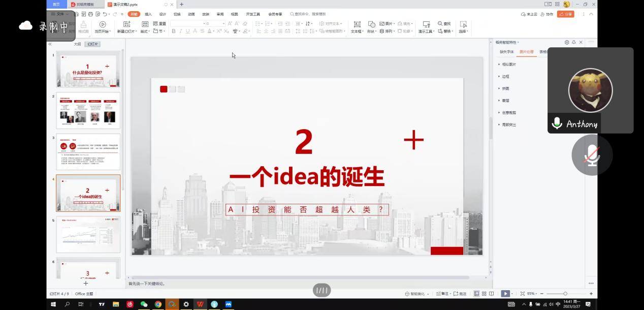Open the 插入 (Insert) ribbon tab
This screenshot has width=644, height=310.
tap(148, 14)
